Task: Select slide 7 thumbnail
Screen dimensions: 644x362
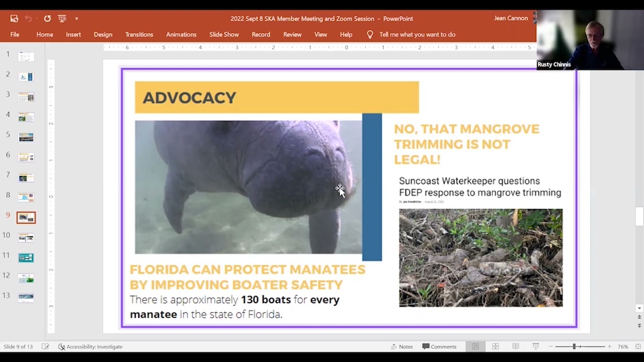Action: [x=26, y=177]
